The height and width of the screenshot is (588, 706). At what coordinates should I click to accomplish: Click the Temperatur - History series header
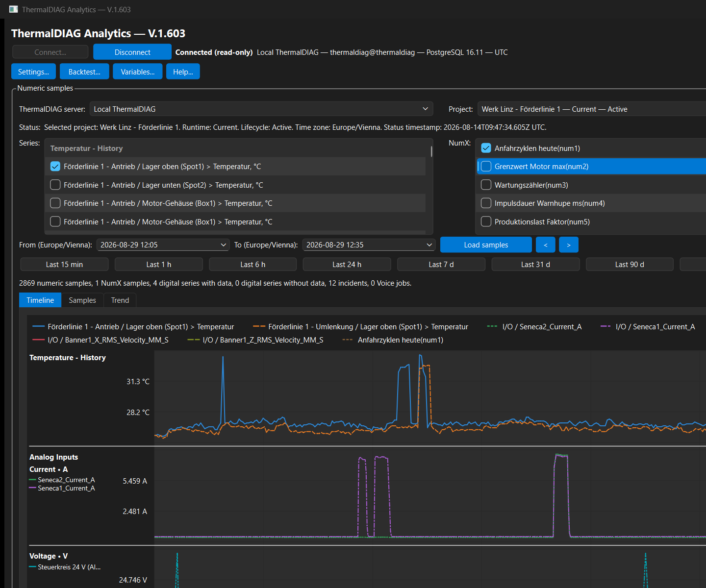(86, 148)
